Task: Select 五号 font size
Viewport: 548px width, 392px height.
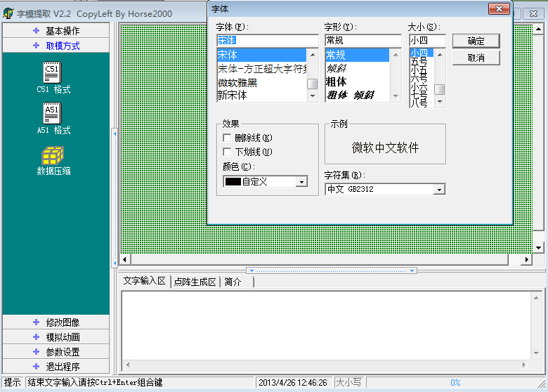Action: click(x=422, y=61)
